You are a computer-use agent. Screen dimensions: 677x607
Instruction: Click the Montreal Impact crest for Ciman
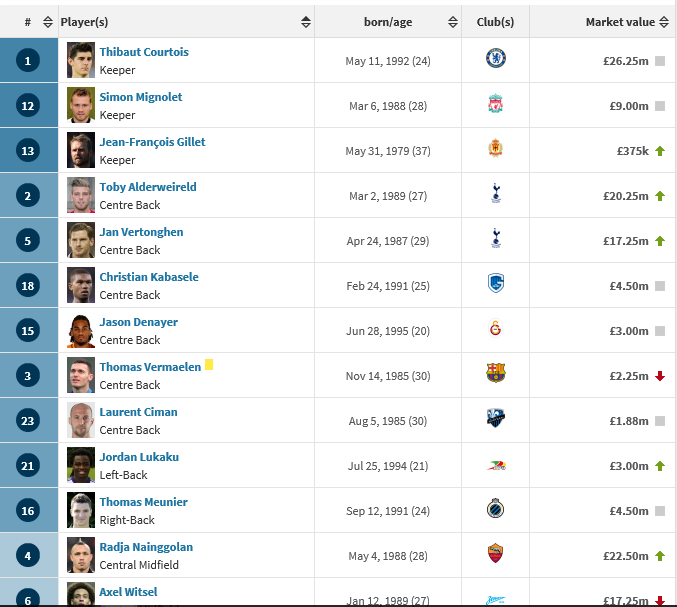pos(496,418)
